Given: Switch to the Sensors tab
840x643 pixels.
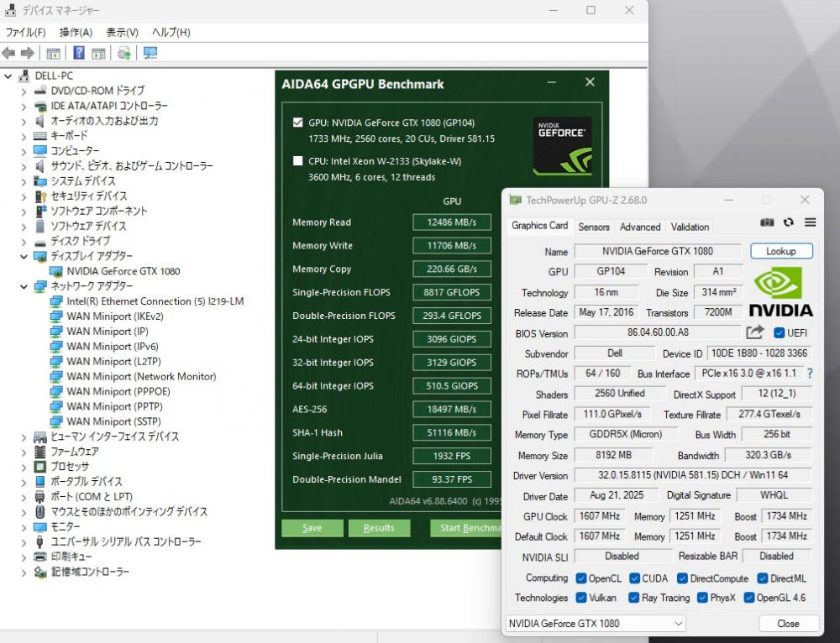Looking at the screenshot, I should click(593, 227).
